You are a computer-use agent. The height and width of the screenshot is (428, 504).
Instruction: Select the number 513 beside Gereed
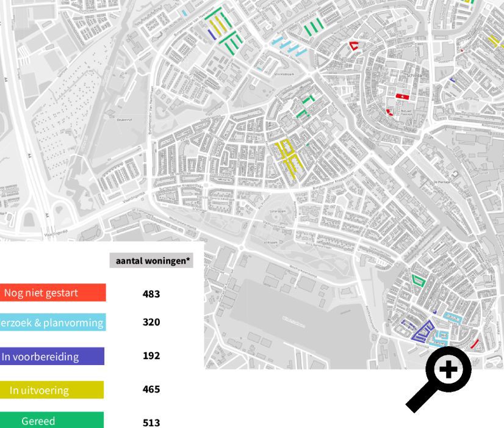[151, 421]
